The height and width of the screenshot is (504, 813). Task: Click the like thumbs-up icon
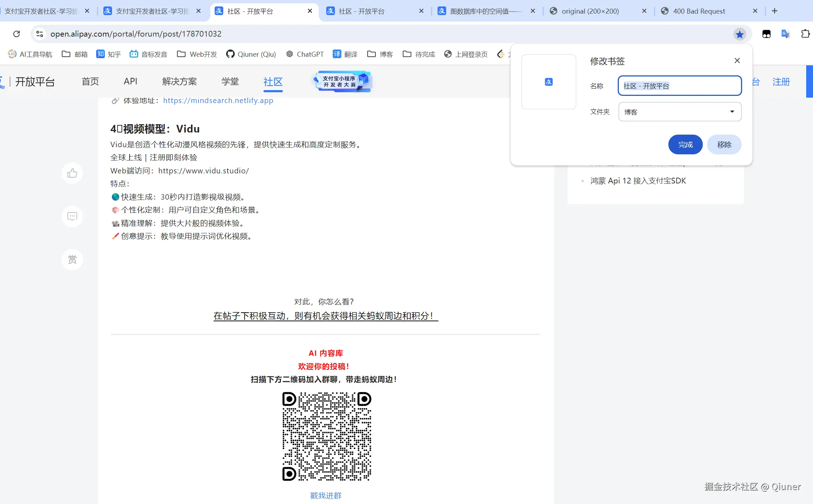(72, 173)
